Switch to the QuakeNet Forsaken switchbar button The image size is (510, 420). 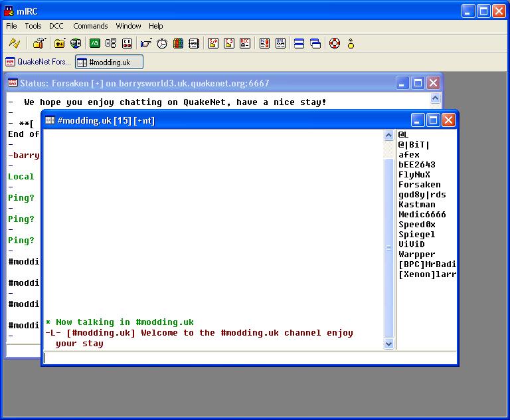(39, 62)
